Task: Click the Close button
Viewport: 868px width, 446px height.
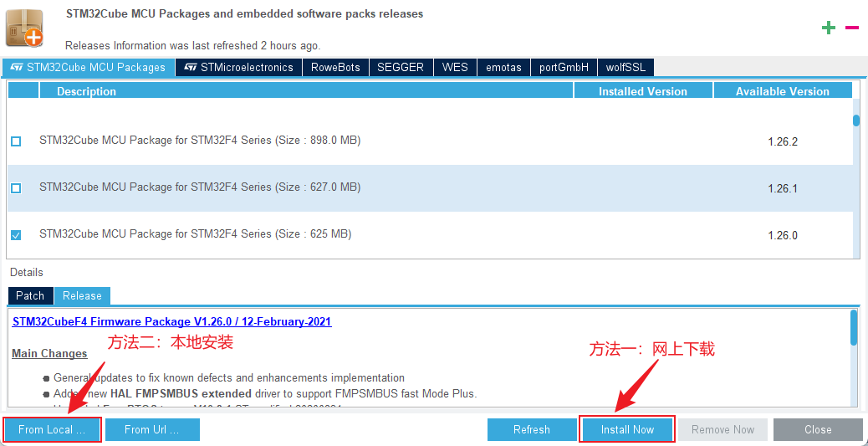Action: click(x=818, y=429)
